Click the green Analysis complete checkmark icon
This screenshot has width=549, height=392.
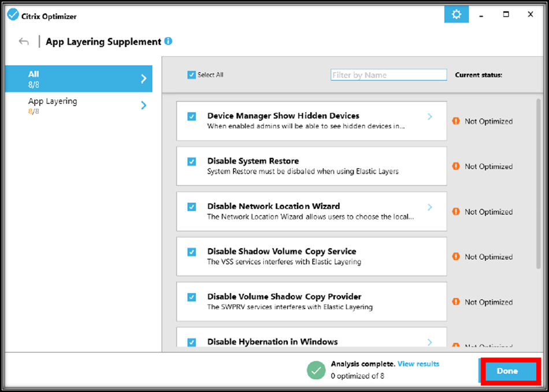316,370
